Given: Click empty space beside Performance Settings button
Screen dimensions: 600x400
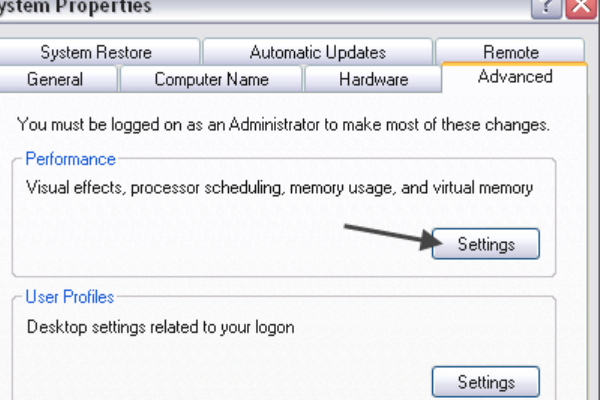Looking at the screenshot, I should 200,244.
